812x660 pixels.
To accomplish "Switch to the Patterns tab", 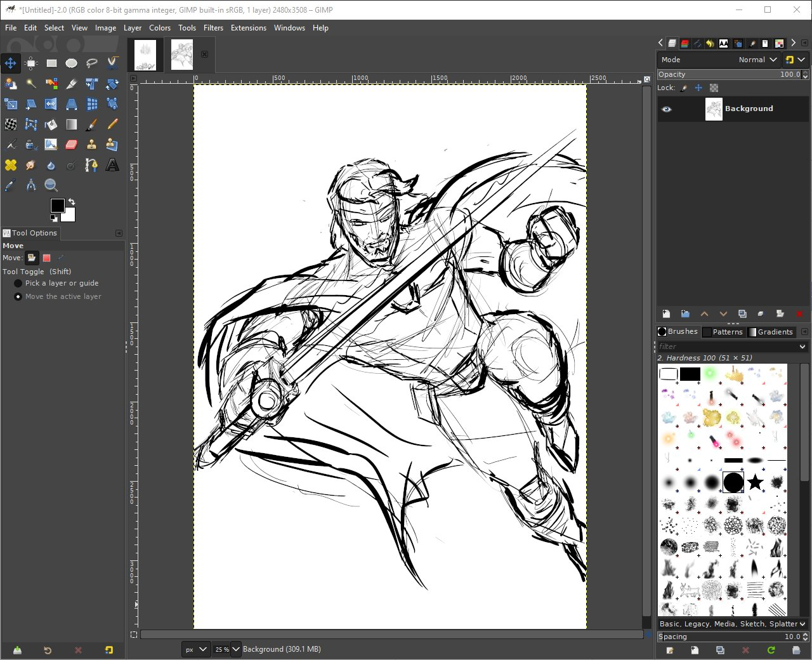I will (x=723, y=332).
